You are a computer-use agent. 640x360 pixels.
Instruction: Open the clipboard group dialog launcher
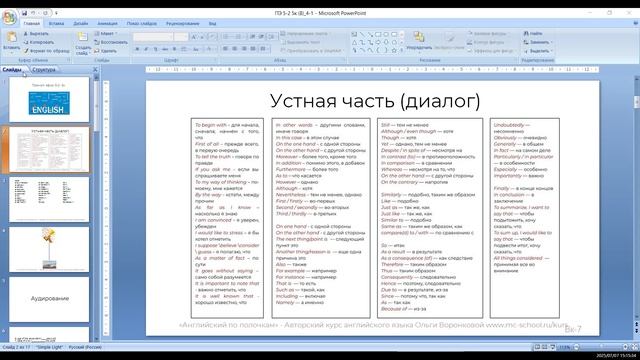[x=69, y=60]
